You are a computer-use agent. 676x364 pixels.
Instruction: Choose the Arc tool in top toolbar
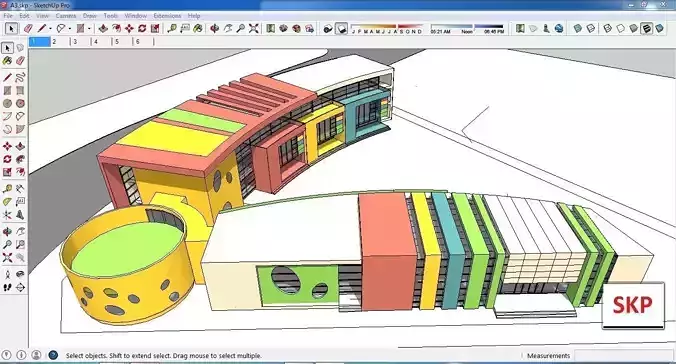[61, 28]
